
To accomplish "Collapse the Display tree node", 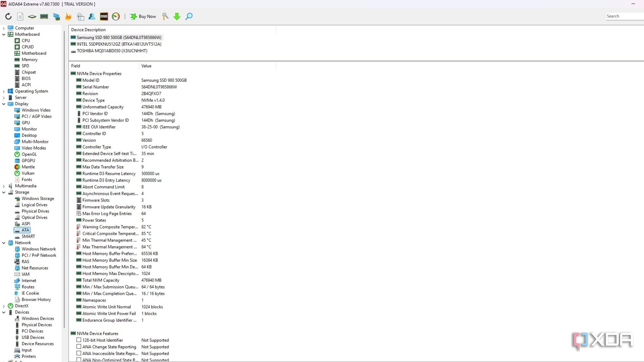I will pos(4,104).
